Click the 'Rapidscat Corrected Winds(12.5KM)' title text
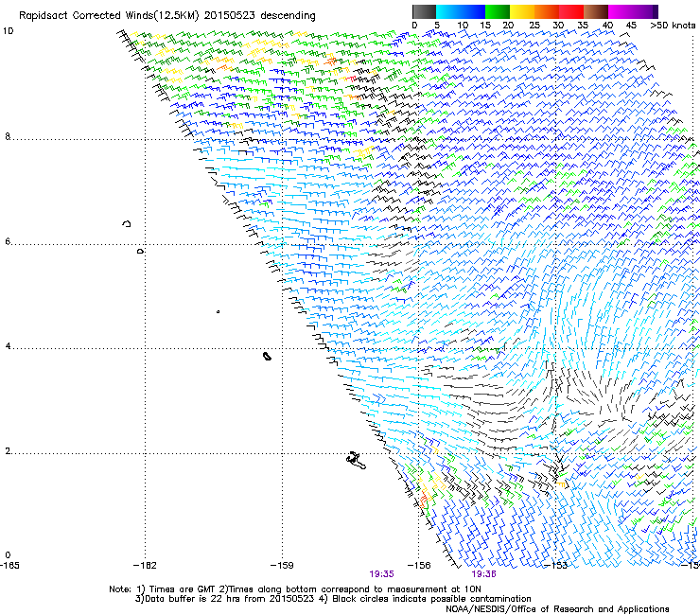The width and height of the screenshot is (700, 615). [109, 16]
